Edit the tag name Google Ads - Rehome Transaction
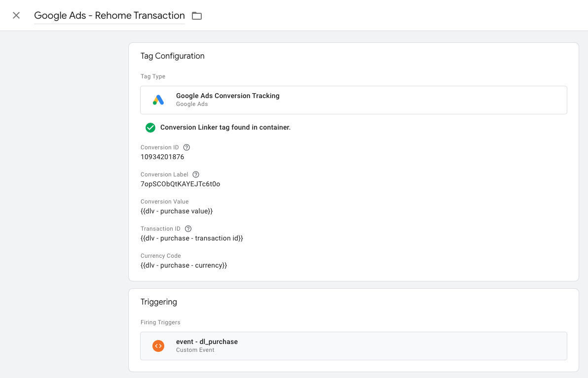 pos(109,15)
